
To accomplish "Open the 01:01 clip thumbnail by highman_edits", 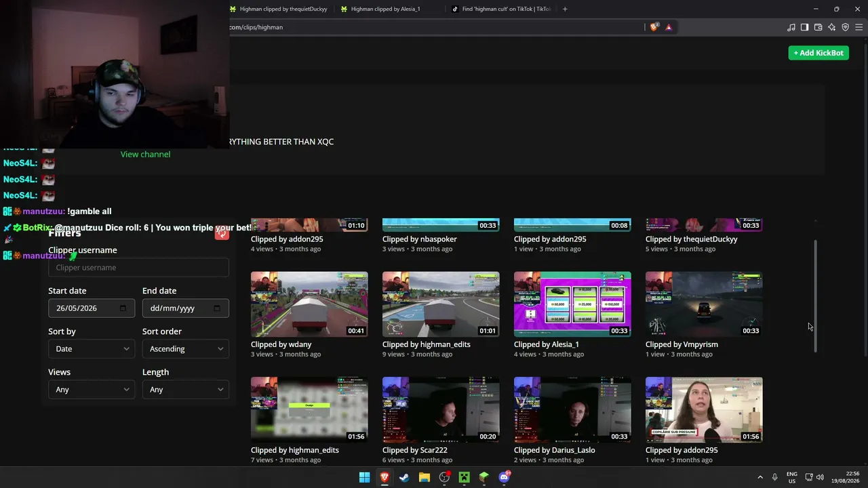I will pyautogui.click(x=441, y=304).
